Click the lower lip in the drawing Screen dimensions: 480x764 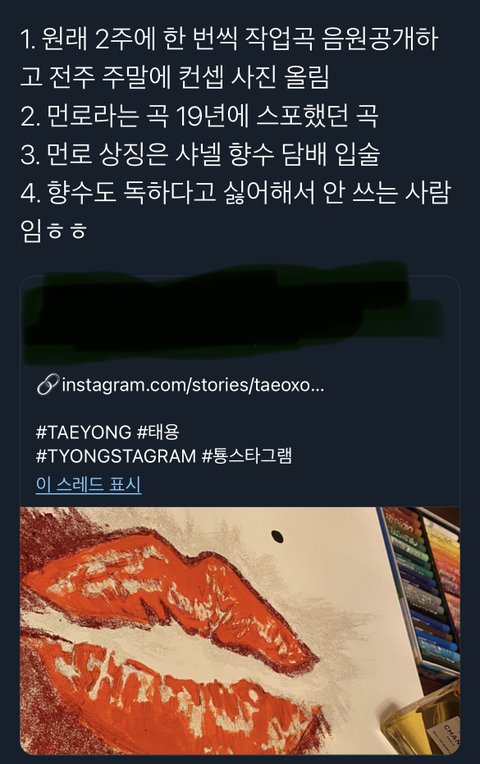[180, 702]
